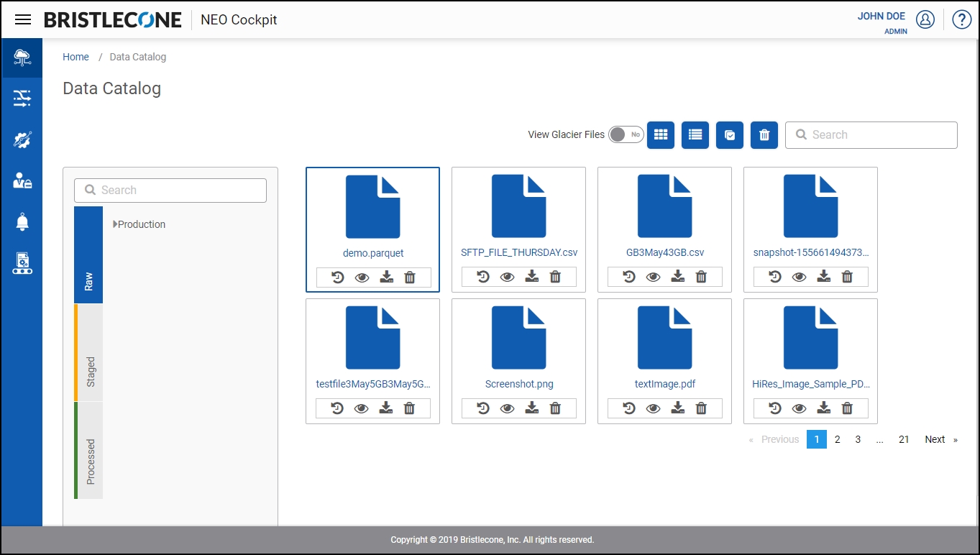Switch to the Processed tab
The width and height of the screenshot is (980, 555).
click(x=88, y=450)
